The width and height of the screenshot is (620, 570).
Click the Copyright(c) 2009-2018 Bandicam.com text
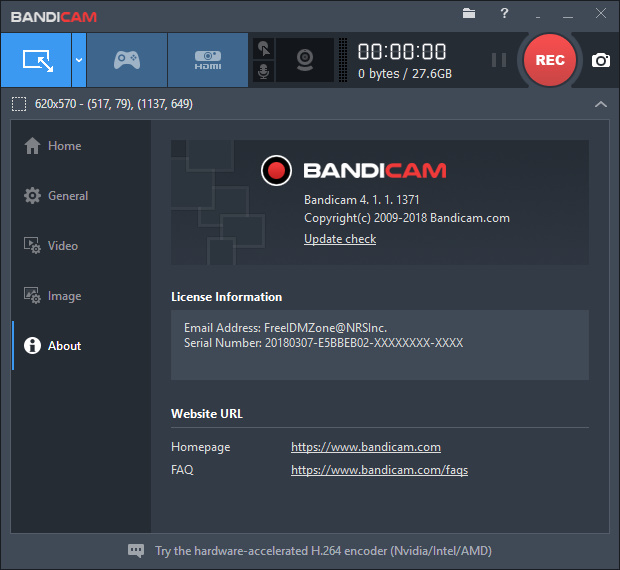point(407,218)
